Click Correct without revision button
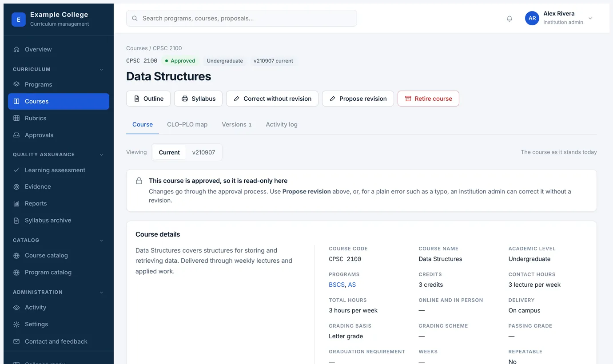The height and width of the screenshot is (364, 613). coord(272,99)
